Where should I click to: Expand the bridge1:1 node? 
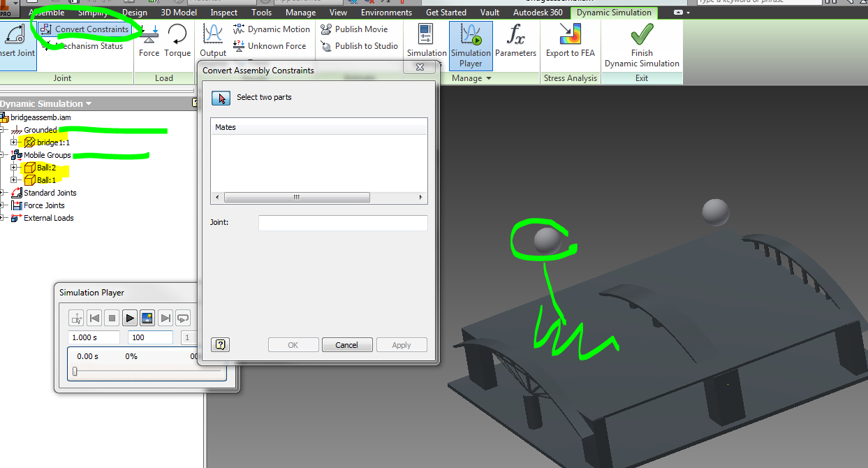pos(13,142)
